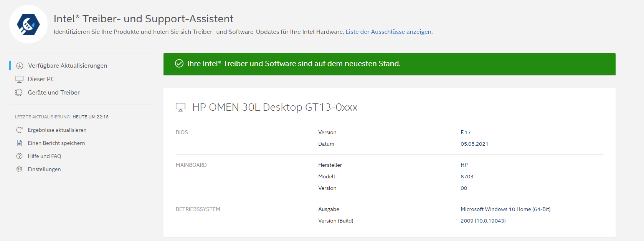Click the monitor icon beside Dieser PC
The width and height of the screenshot is (644, 241).
[20, 79]
